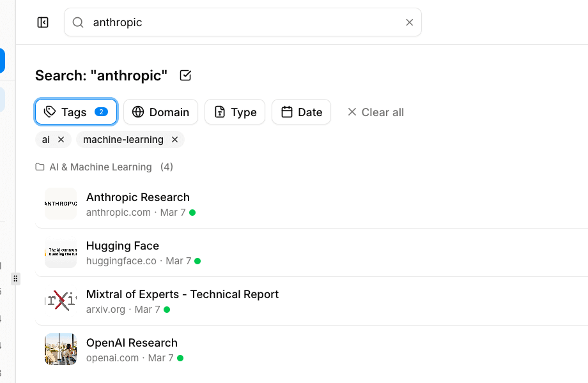Click Clear all filters

pos(375,112)
